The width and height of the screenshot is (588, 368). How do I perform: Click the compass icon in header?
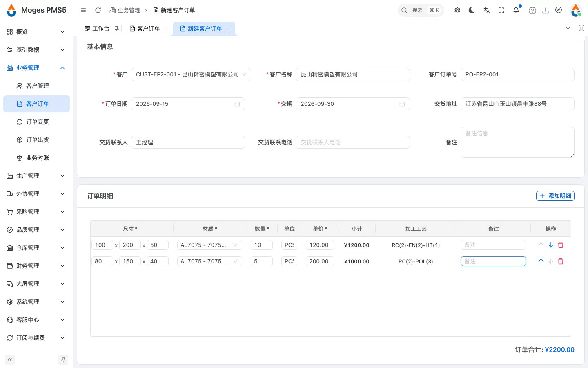(559, 10)
